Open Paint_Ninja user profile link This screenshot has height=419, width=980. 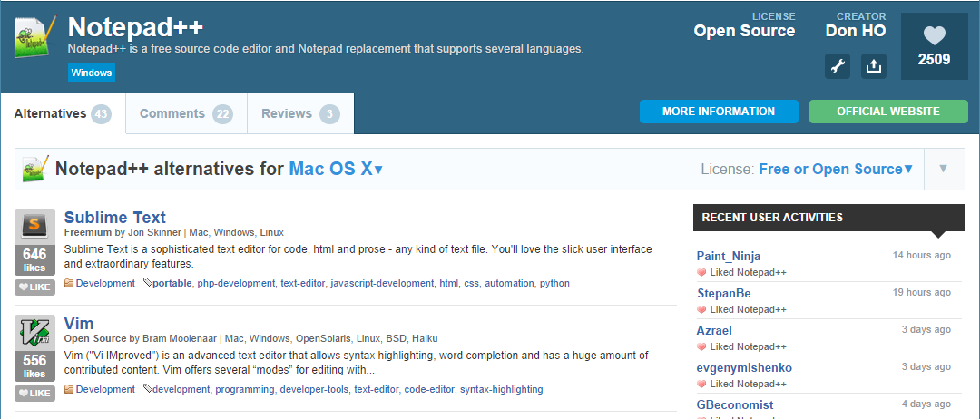pyautogui.click(x=729, y=256)
